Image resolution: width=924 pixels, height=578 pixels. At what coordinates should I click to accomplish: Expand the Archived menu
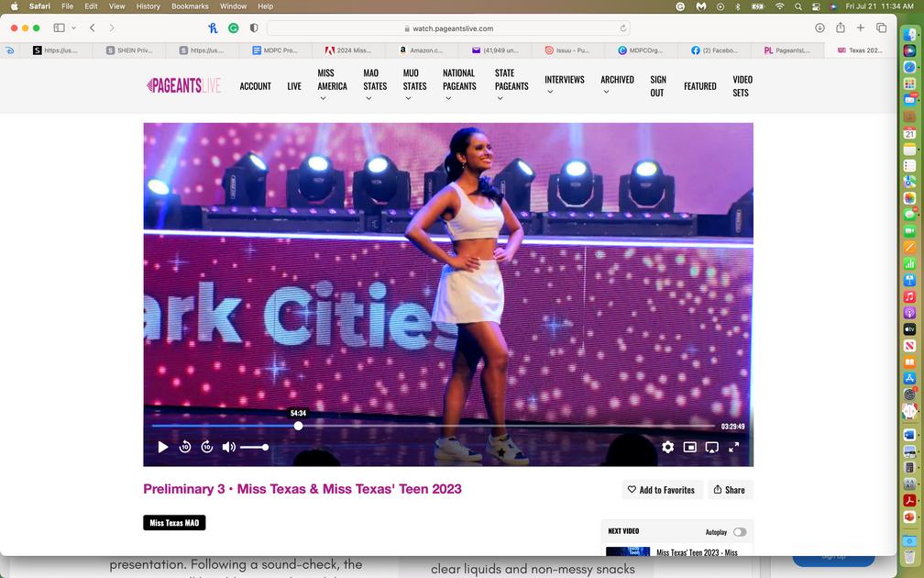click(x=617, y=85)
